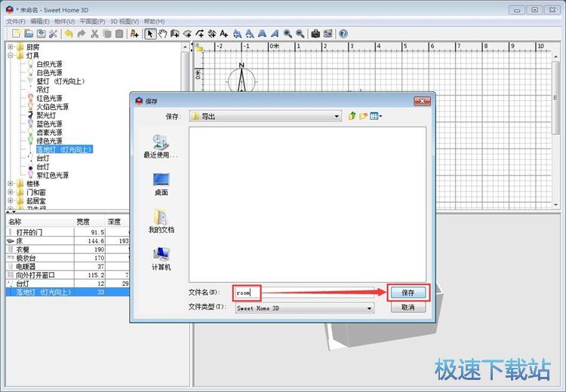Activate the Pan hand tool
This screenshot has width=566, height=392.
click(163, 34)
